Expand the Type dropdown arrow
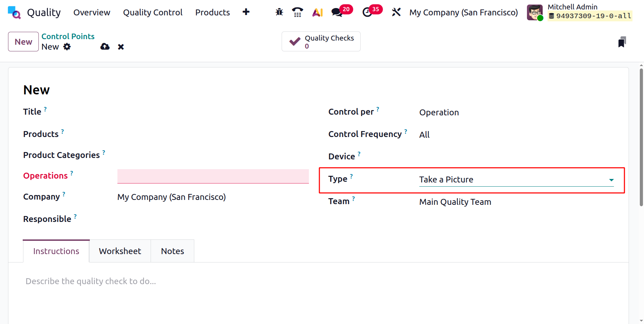Screen dimensions: 644x324 [611, 180]
